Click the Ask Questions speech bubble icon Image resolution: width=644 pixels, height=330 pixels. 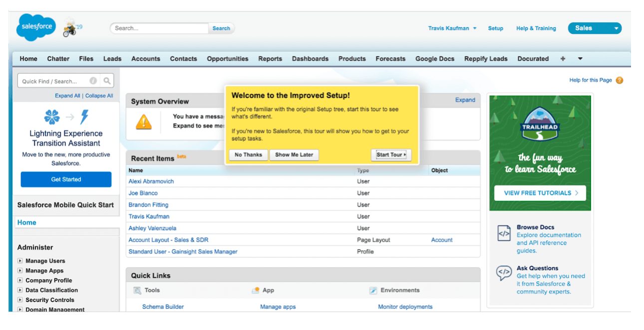point(504,273)
